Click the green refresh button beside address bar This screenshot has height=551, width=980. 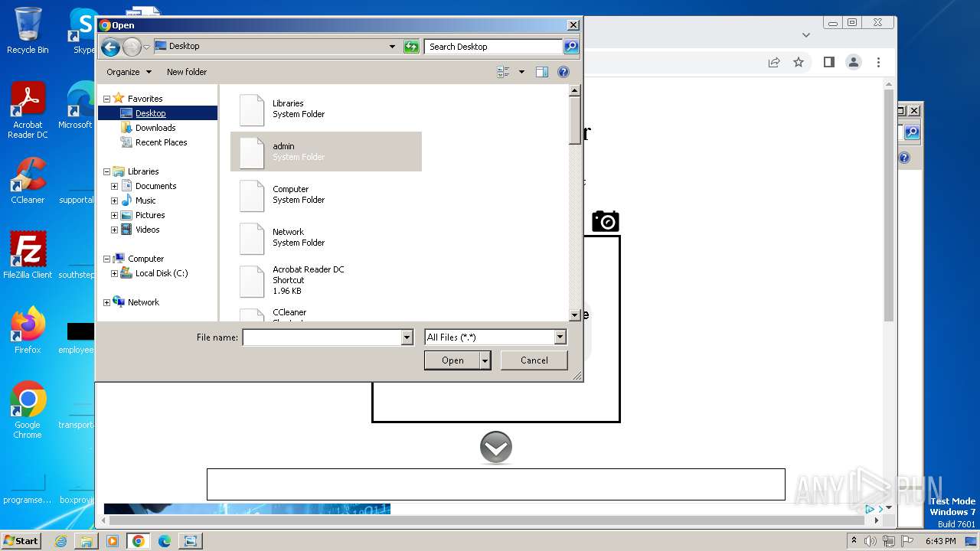click(411, 47)
